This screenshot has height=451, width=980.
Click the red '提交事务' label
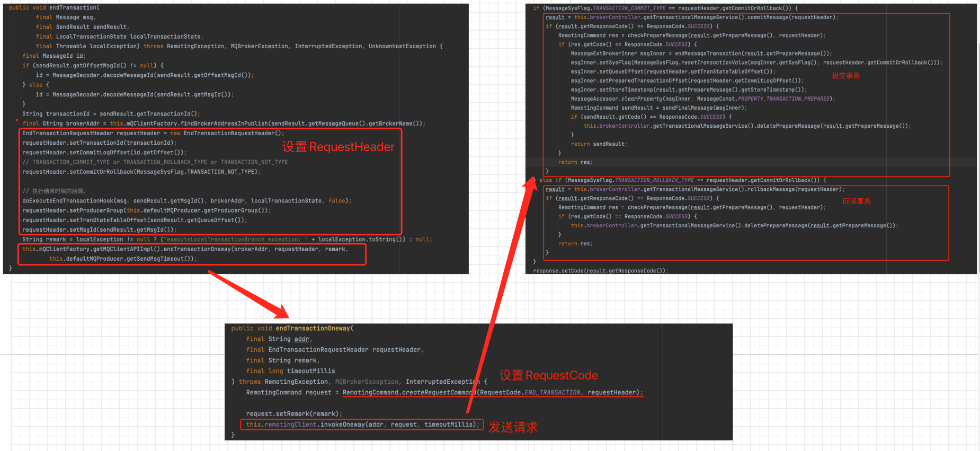(845, 76)
